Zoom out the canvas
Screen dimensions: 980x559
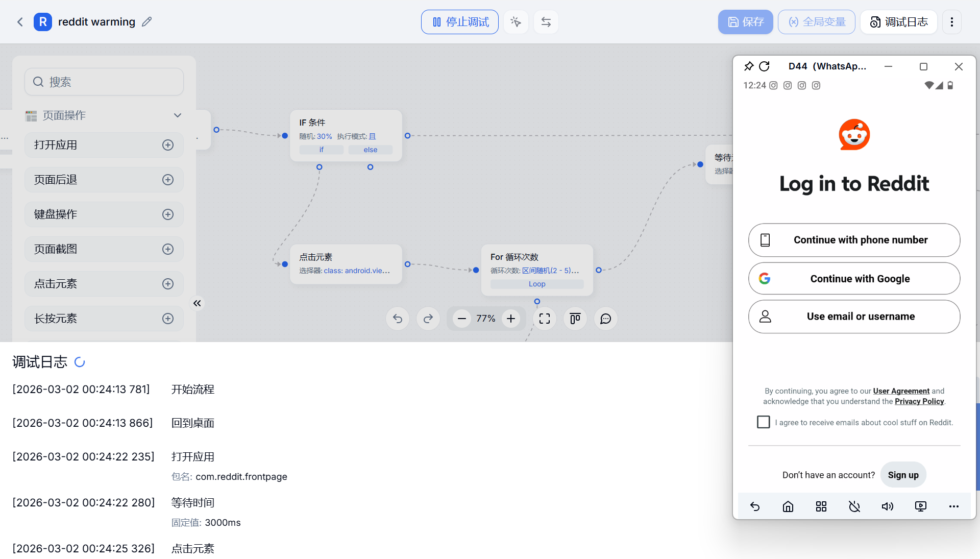point(462,319)
